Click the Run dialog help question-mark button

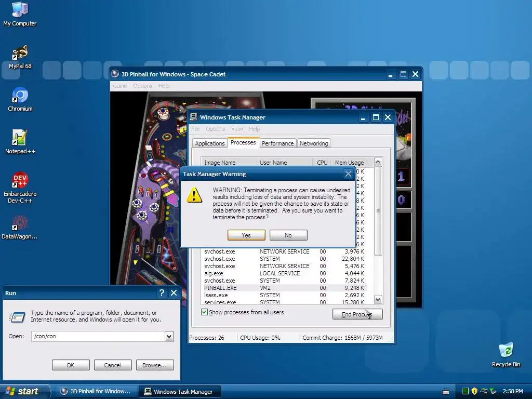pos(162,293)
